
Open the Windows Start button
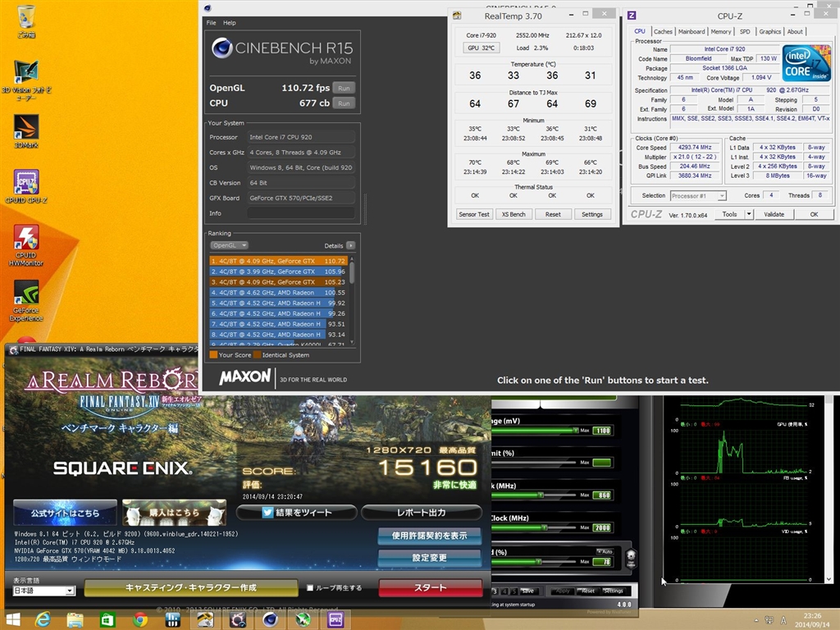coord(11,620)
